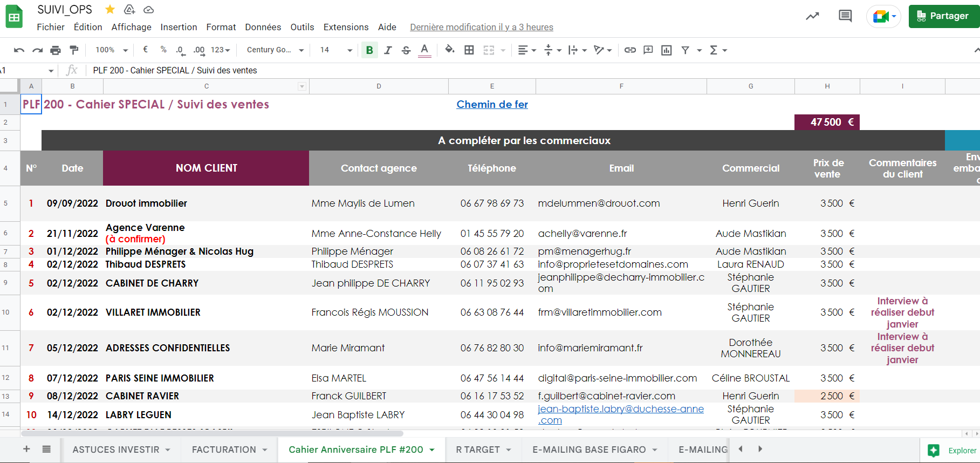980x463 pixels.
Task: Toggle strikethrough formatting
Action: (406, 50)
